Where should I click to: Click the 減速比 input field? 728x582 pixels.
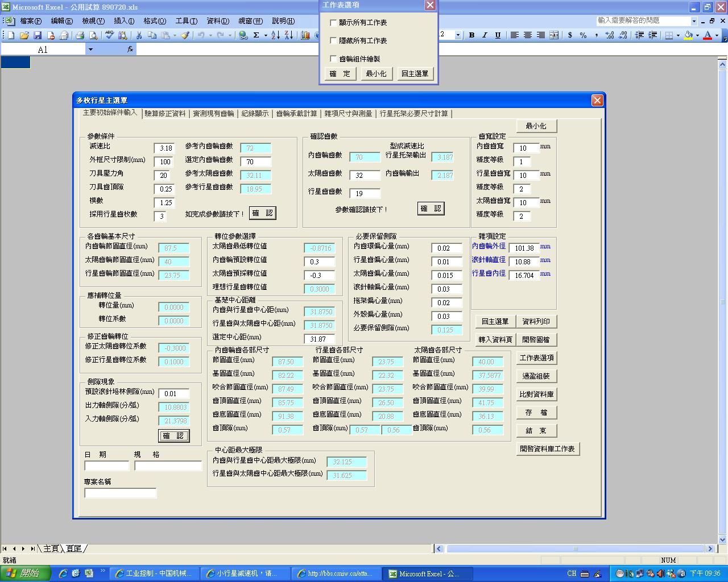click(x=166, y=148)
